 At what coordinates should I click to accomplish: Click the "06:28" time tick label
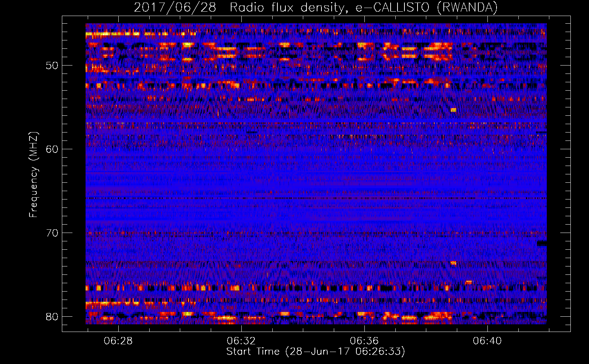[118, 341]
